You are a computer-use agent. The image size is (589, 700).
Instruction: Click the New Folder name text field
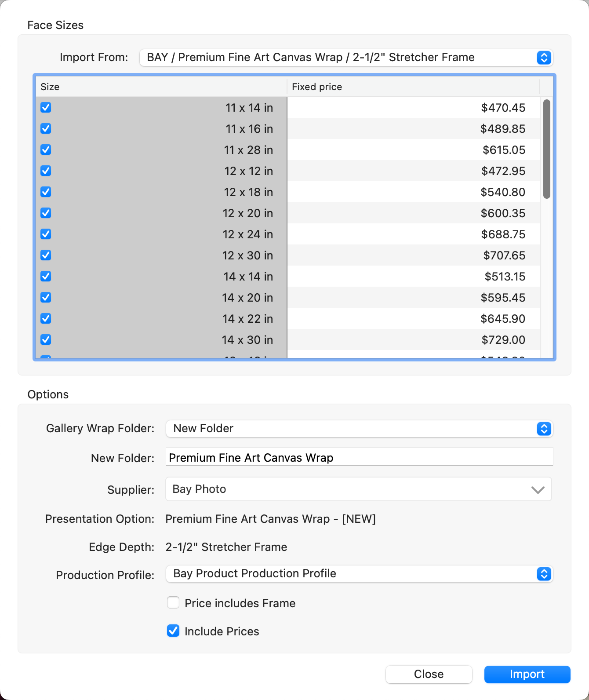pos(359,458)
